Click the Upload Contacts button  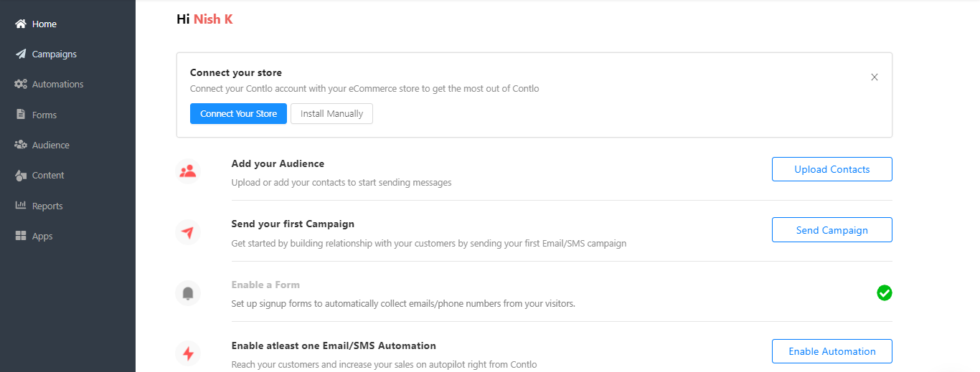tap(831, 169)
